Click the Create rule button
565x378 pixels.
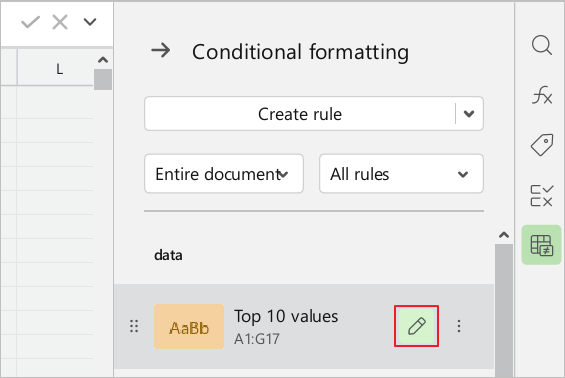(x=300, y=114)
